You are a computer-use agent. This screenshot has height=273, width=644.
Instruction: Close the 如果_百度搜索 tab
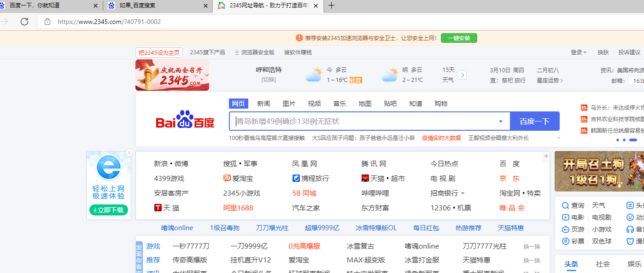click(x=205, y=6)
